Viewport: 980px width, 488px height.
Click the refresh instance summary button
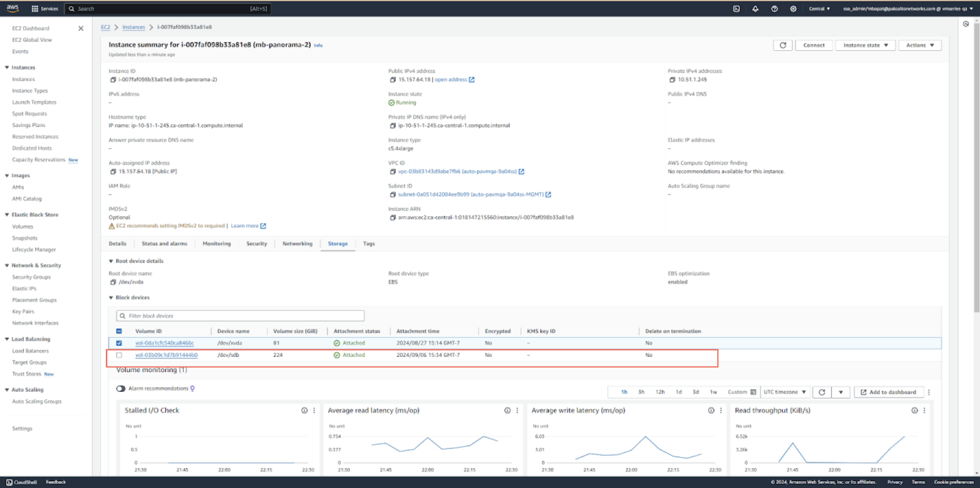coord(782,45)
